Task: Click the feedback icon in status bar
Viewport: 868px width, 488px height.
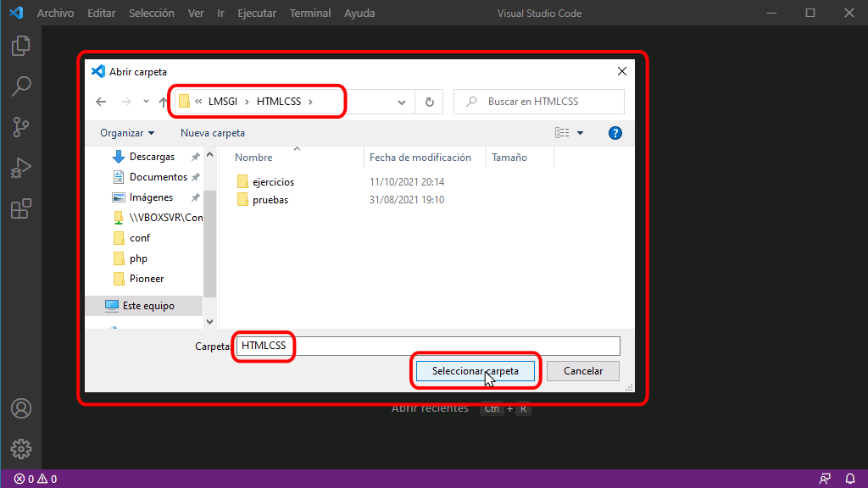Action: coord(825,480)
